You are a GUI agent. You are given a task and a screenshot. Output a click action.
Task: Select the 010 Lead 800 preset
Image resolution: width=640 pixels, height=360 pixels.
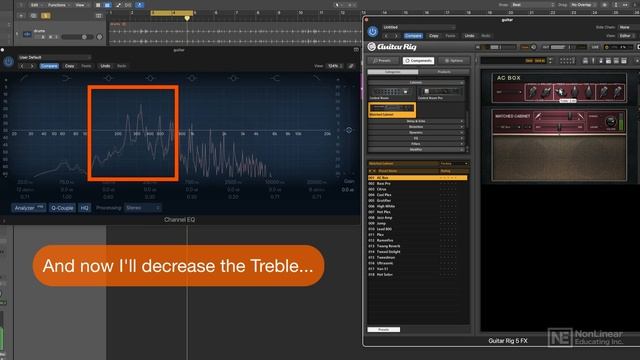(418, 229)
